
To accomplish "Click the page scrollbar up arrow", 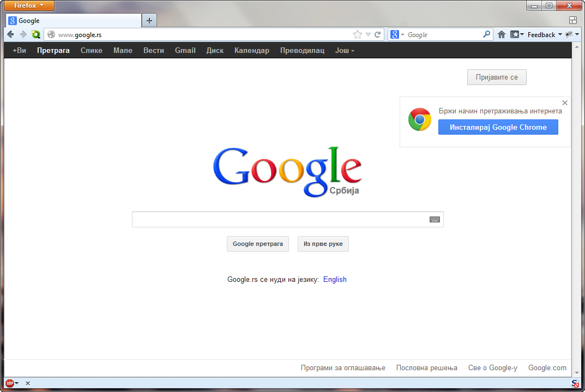I will click(x=577, y=47).
